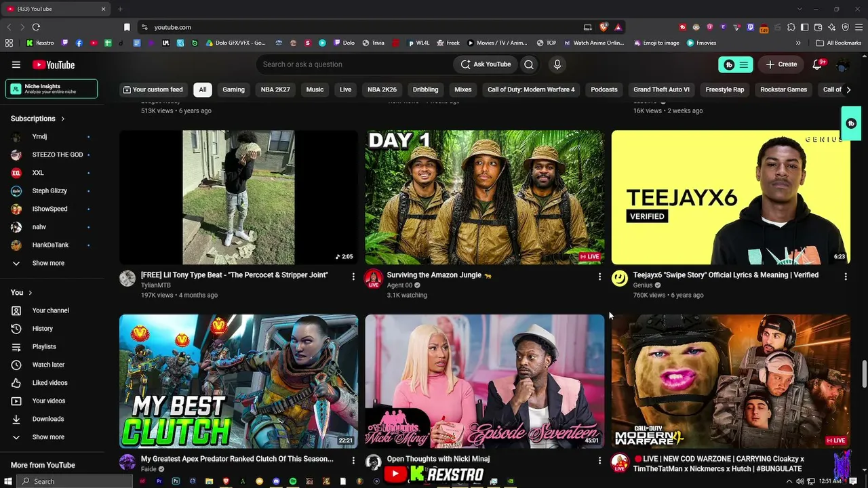This screenshot has height=488, width=868.
Task: Select the Podcasts filter chip
Action: [x=604, y=89]
